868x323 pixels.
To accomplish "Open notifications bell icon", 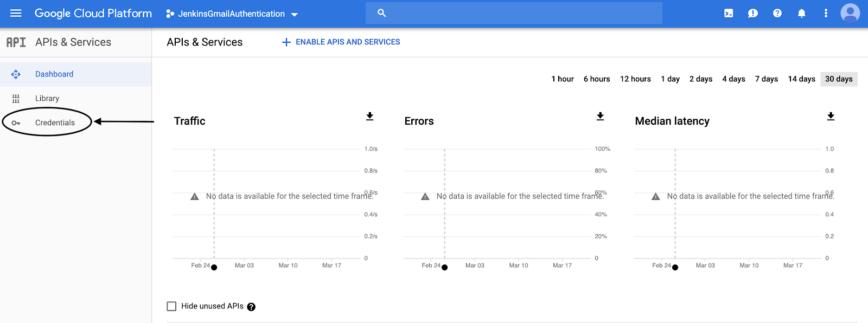I will coord(801,13).
